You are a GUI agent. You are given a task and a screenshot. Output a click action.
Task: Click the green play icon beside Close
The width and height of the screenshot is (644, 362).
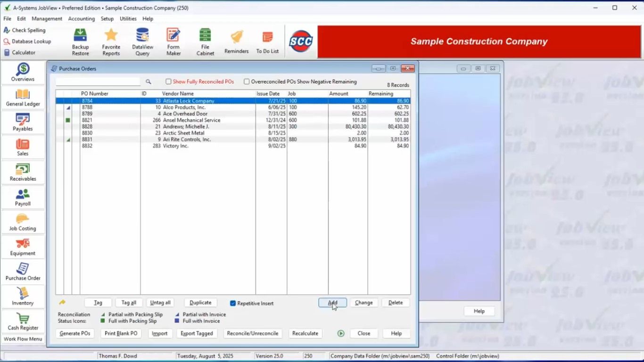coord(341,333)
